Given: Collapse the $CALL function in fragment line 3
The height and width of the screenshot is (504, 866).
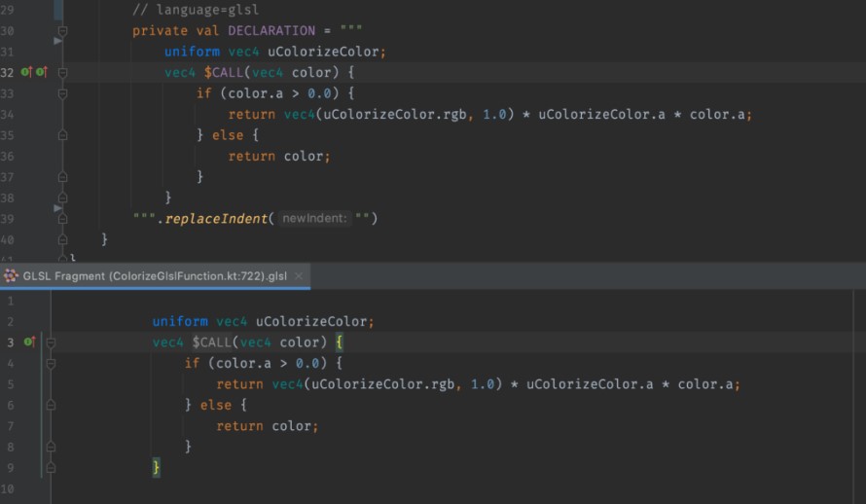Looking at the screenshot, I should pos(52,342).
